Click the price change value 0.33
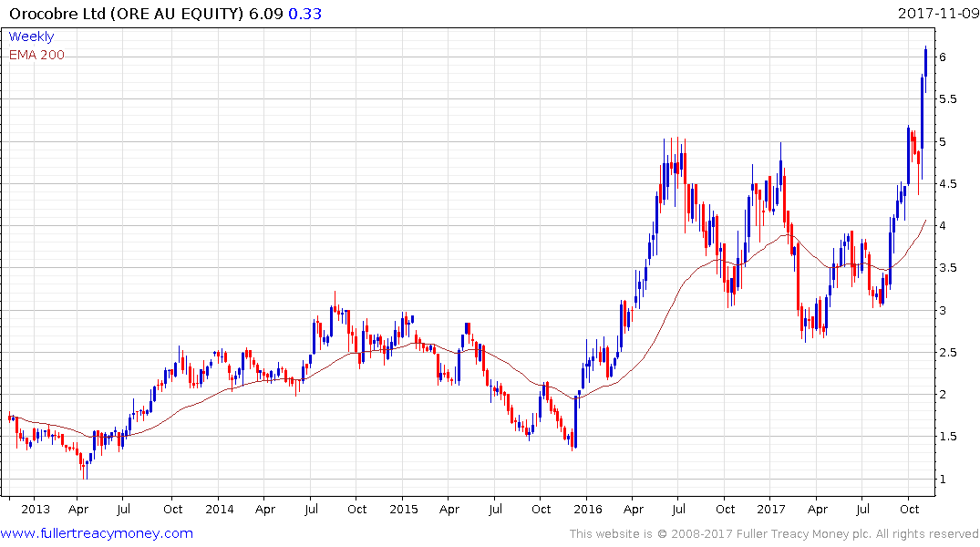Image resolution: width=980 pixels, height=547 pixels. click(x=305, y=14)
